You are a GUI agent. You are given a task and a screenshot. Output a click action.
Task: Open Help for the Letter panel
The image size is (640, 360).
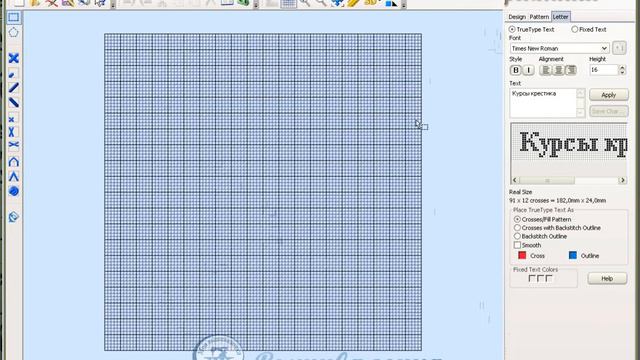607,278
